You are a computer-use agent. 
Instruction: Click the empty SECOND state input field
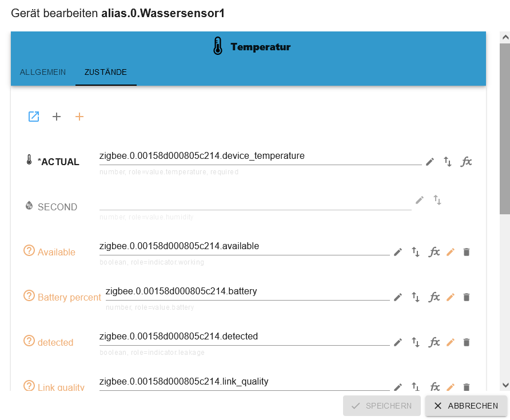[255, 202]
